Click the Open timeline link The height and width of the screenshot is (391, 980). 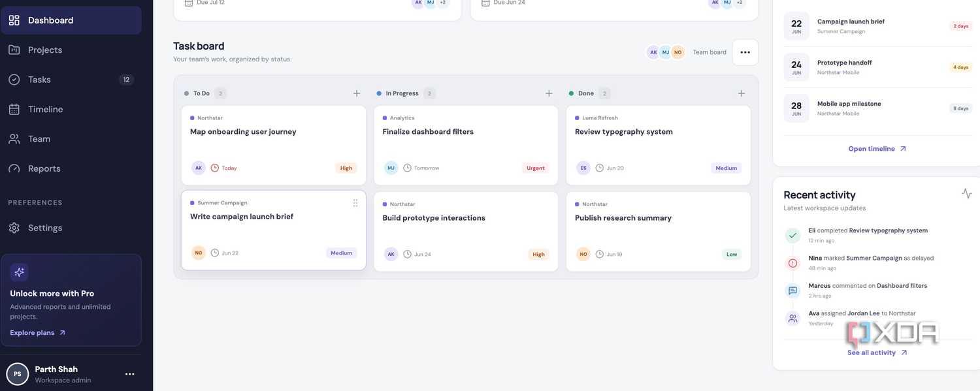point(877,149)
